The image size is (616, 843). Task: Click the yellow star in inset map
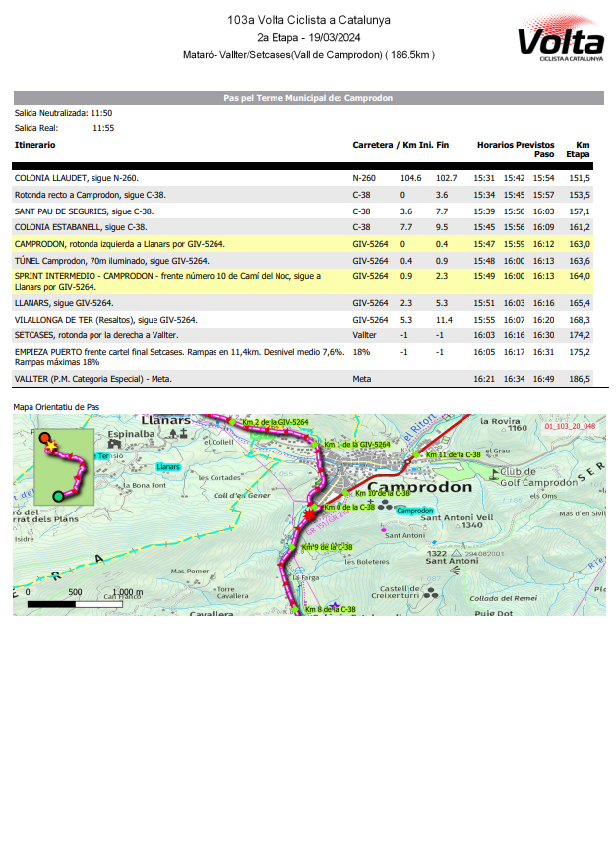(51, 446)
